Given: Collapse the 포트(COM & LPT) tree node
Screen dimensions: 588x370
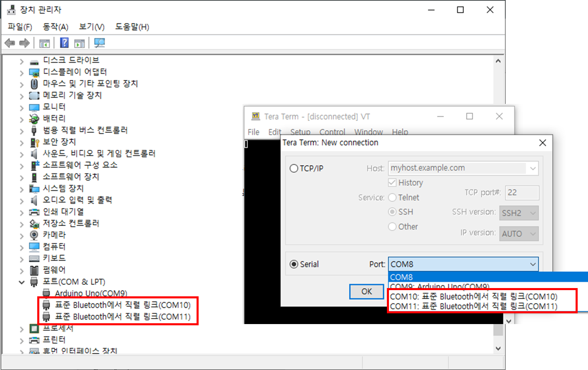Looking at the screenshot, I should (22, 282).
